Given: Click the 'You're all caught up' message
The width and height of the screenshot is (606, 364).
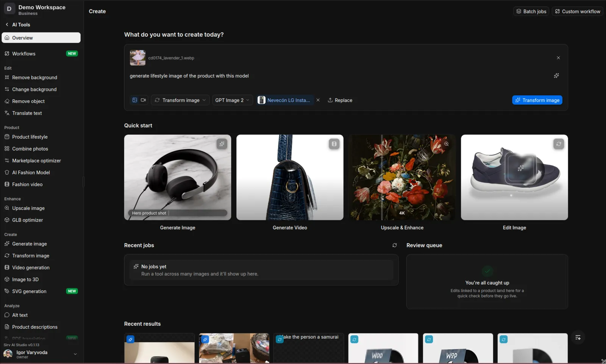Looking at the screenshot, I should point(487,283).
